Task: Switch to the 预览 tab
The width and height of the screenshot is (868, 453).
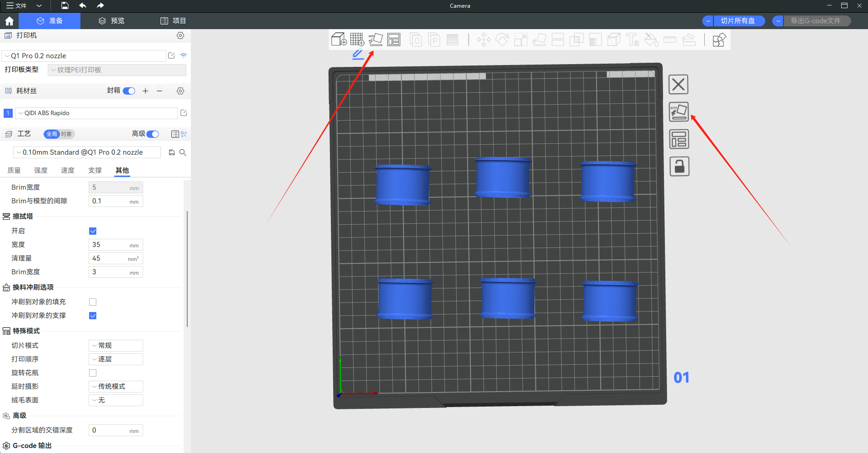Action: tap(111, 21)
